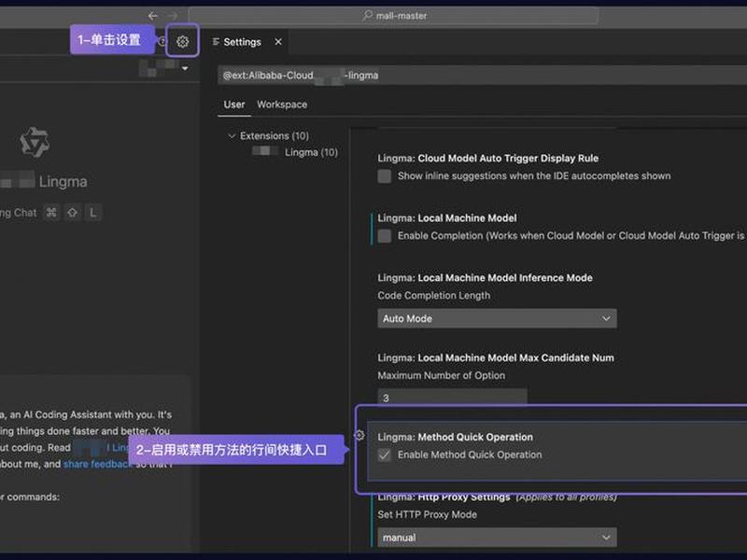Switch to the Workspace settings tab

tap(282, 105)
